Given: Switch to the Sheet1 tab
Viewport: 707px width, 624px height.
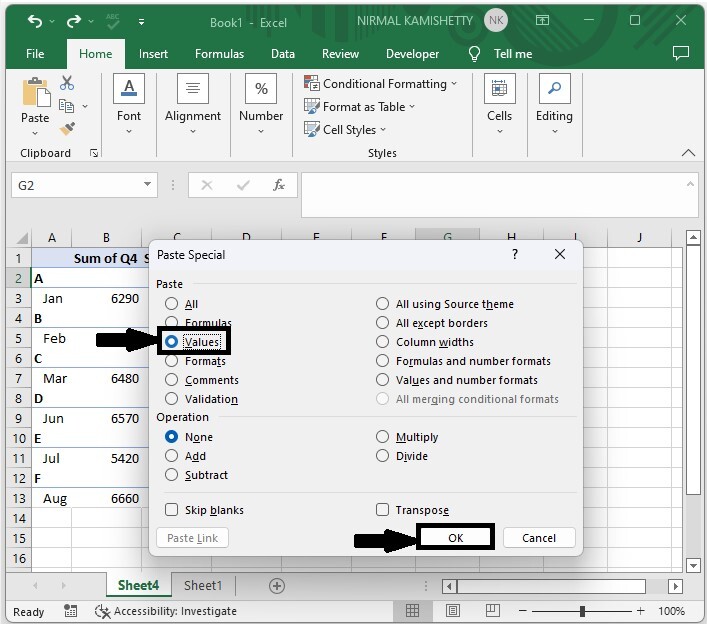Looking at the screenshot, I should point(202,586).
